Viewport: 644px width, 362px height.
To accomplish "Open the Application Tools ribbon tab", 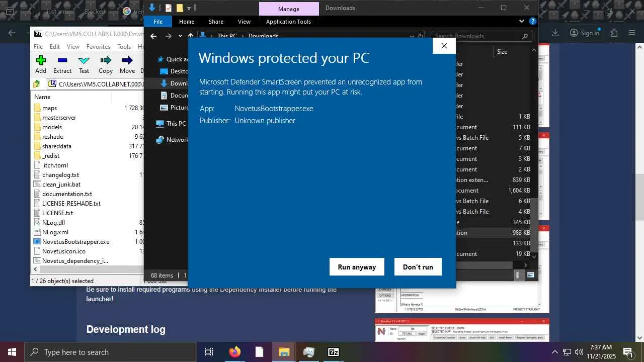I will (288, 22).
